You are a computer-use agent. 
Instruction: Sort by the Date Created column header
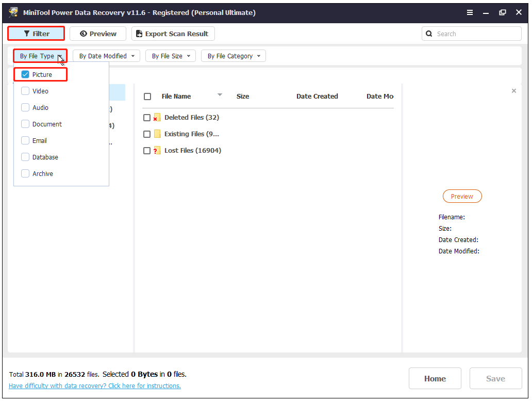click(x=317, y=97)
